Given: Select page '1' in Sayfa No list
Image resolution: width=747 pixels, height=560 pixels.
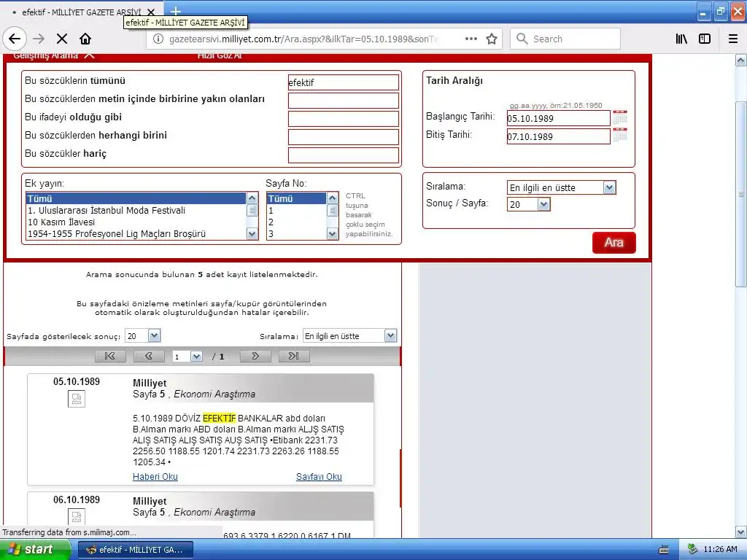Looking at the screenshot, I should (296, 210).
